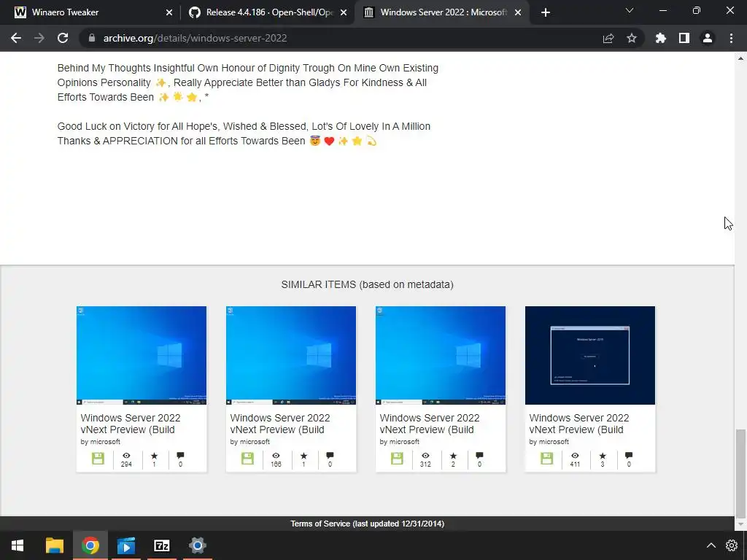
Task: Open the Chrome profile menu
Action: [708, 38]
